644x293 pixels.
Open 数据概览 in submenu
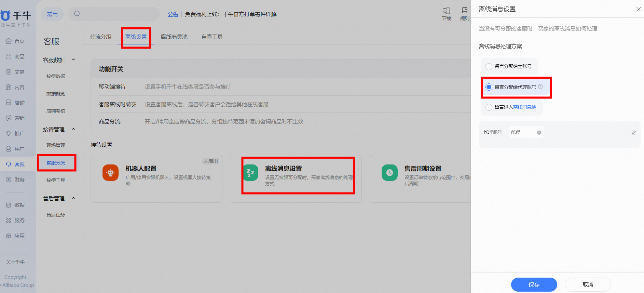56,94
